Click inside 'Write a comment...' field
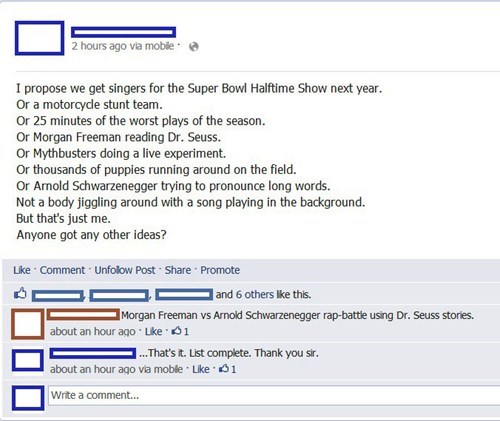 (274, 396)
